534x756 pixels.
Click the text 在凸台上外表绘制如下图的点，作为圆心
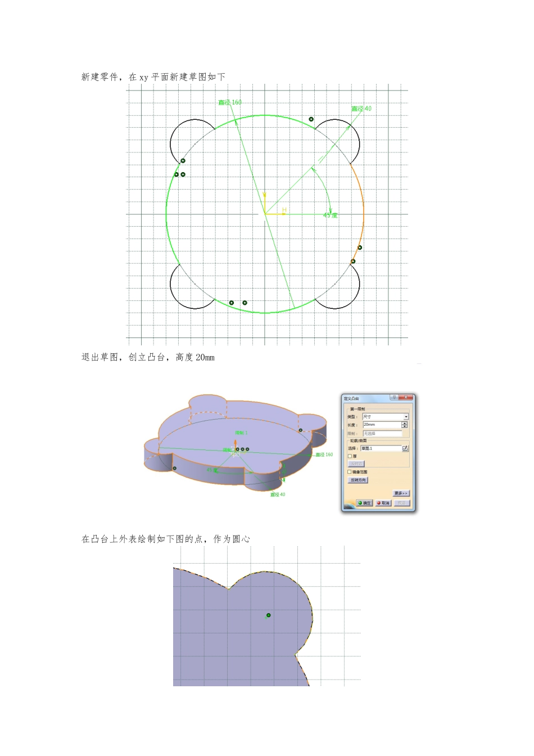(166, 539)
